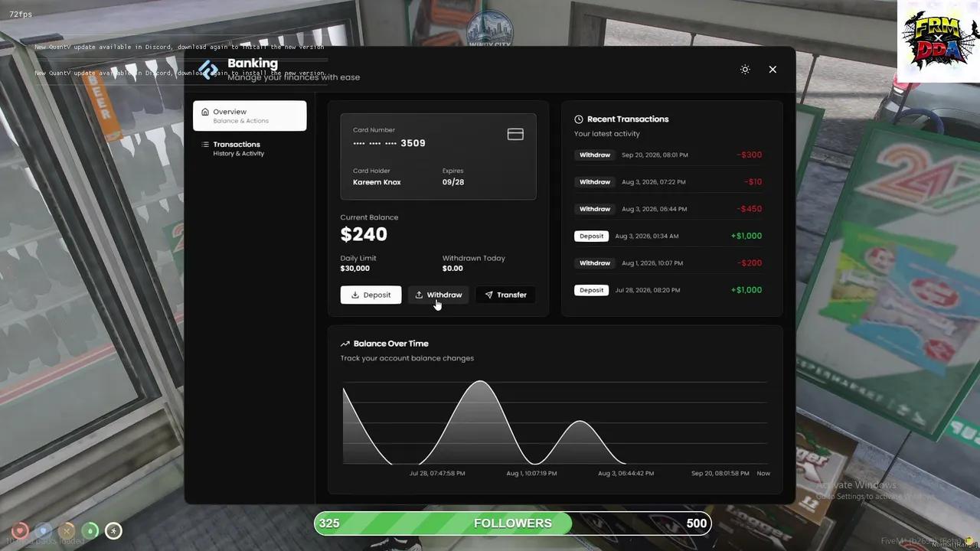Image resolution: width=980 pixels, height=551 pixels.
Task: Click the "-$450" transaction amount
Action: tap(750, 209)
